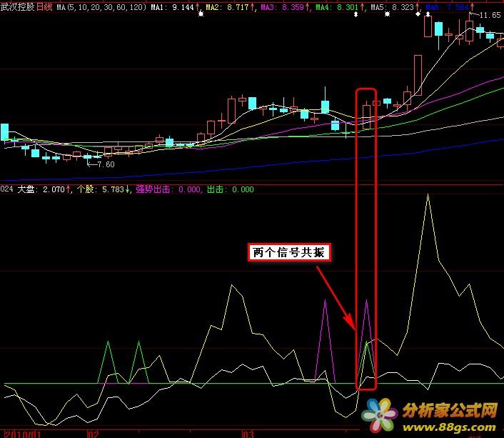Click the green MA4 8.301 label
Screen dimensions: 504x438
pyautogui.click(x=338, y=6)
